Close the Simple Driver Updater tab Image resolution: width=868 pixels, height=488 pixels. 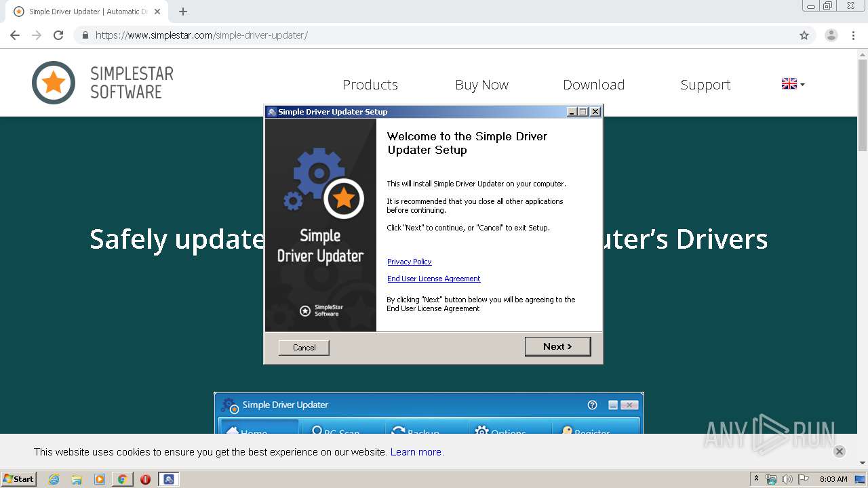(157, 12)
